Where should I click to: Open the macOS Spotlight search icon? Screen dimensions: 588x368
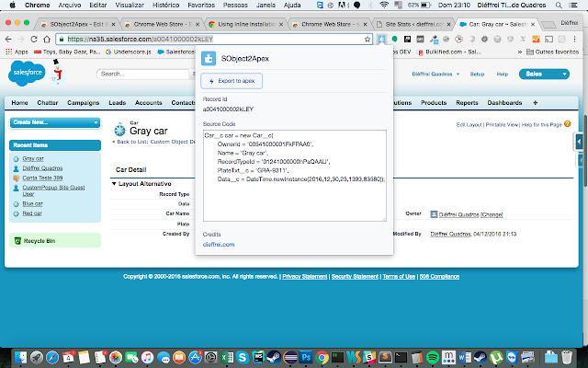pos(559,5)
